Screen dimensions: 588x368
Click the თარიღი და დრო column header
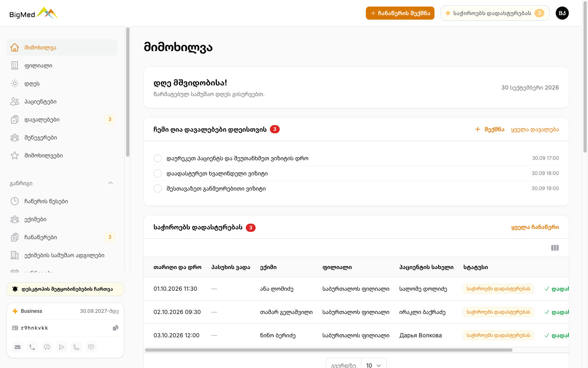[178, 267]
